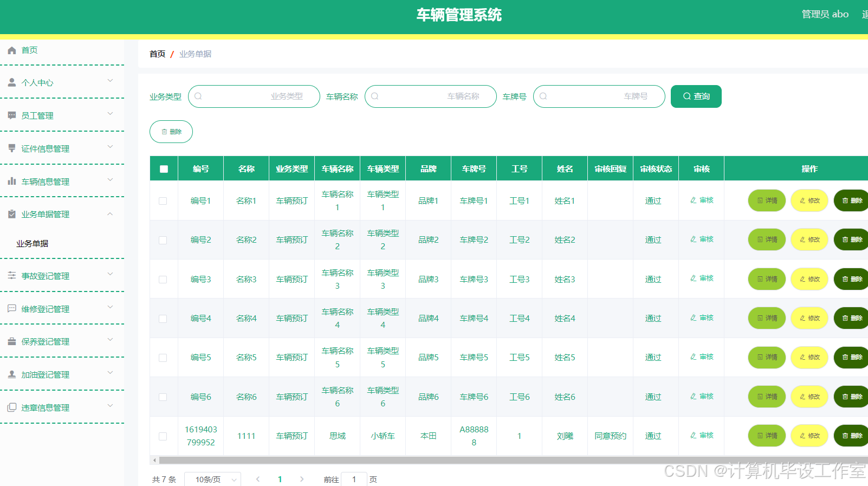Image resolution: width=868 pixels, height=486 pixels.
Task: Click the 维修登记管理 chat icon
Action: [x=12, y=309]
